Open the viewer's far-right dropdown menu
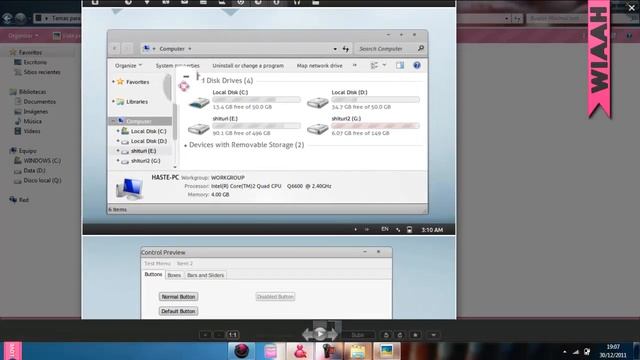The height and width of the screenshot is (360, 640). tap(433, 335)
